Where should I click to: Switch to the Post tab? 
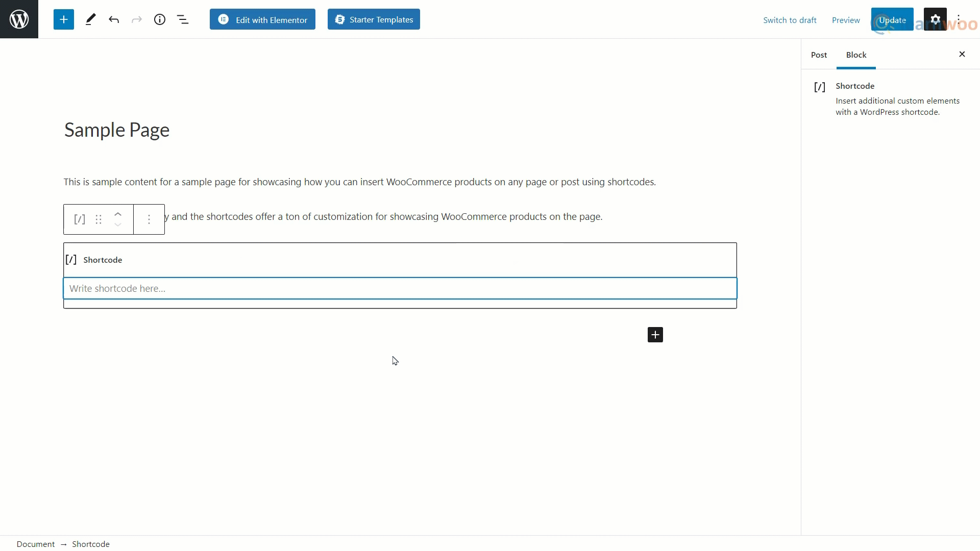(x=819, y=55)
